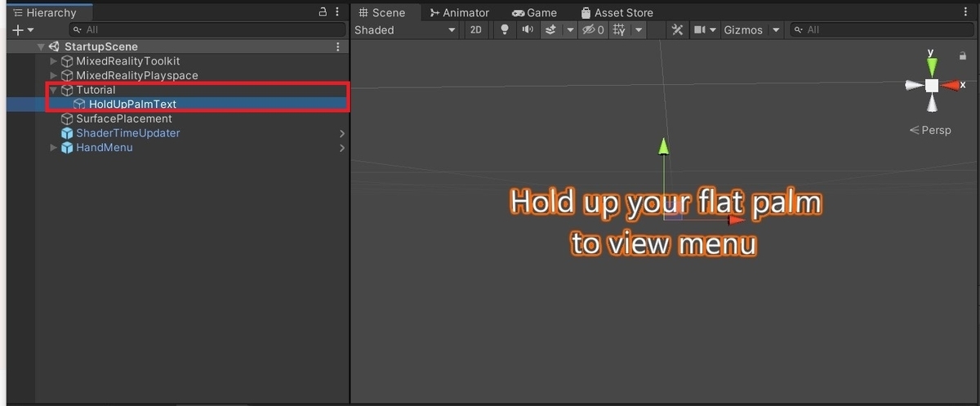Click the green Y-axis move arrow
980x406 pixels.
664,146
